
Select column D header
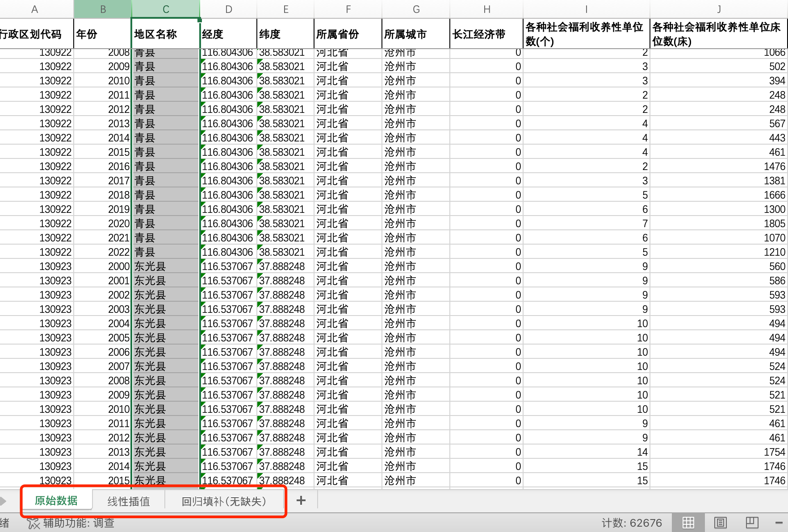(x=228, y=9)
